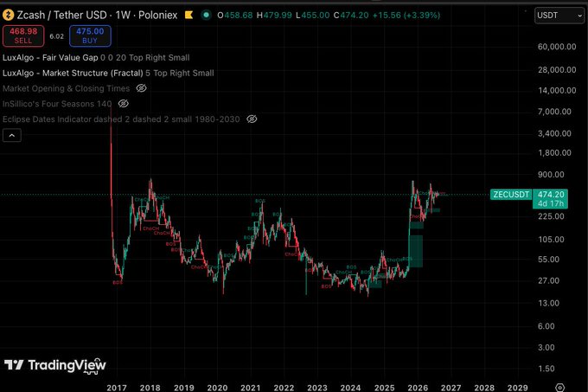The width and height of the screenshot is (588, 392).
Task: Show hidden Market Opening & Closing Times indicator
Action: (141, 88)
